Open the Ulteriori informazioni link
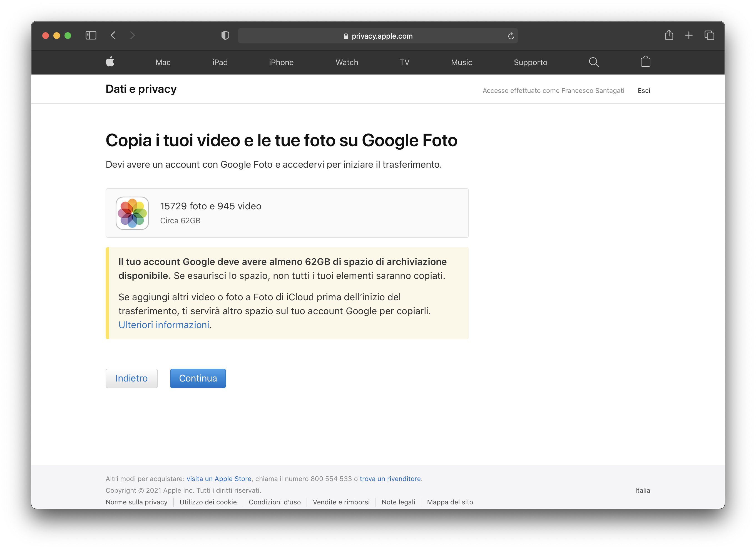Viewport: 756px width, 550px height. (164, 325)
